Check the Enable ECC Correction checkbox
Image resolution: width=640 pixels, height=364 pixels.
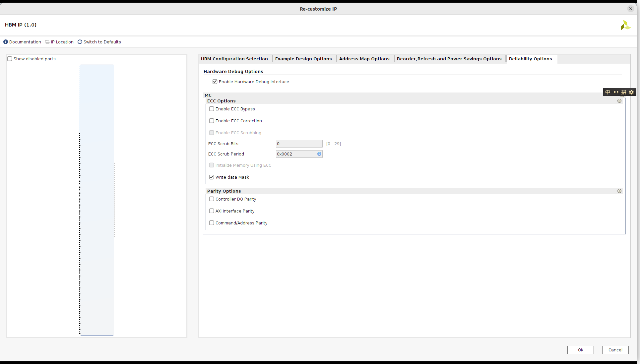point(212,121)
